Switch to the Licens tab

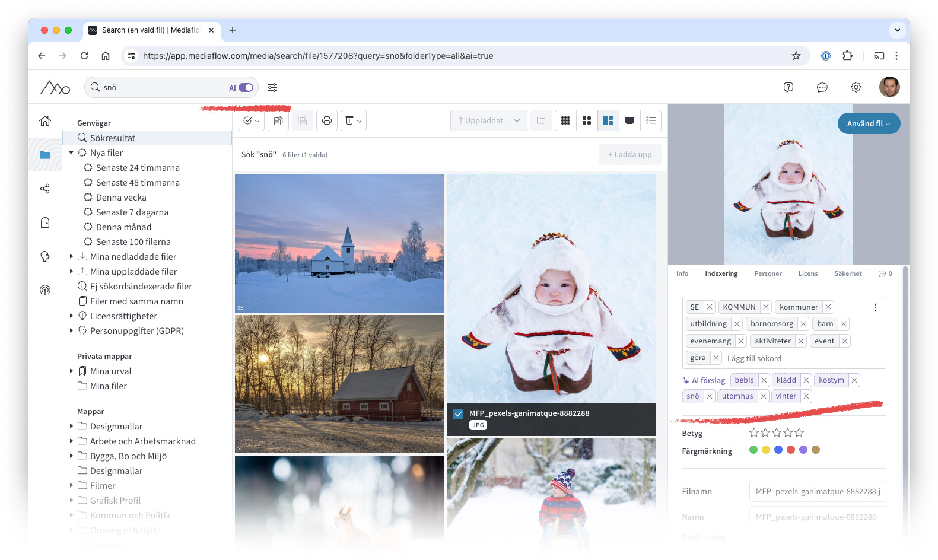coord(807,273)
